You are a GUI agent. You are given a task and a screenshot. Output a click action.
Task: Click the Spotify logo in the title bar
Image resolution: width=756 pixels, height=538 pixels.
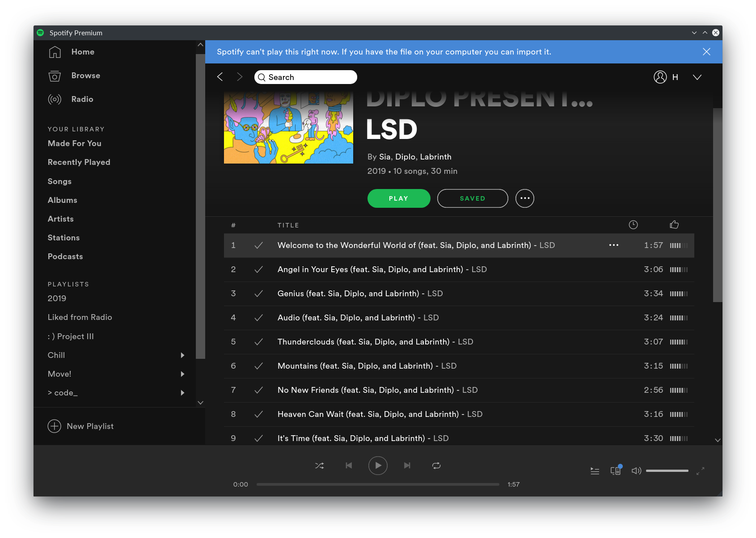tap(40, 33)
